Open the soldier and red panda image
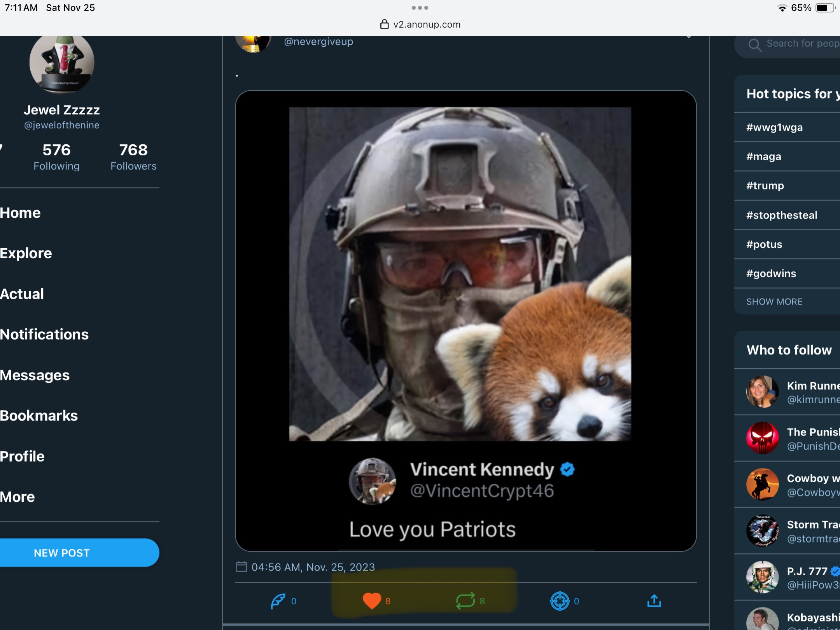 (460, 274)
